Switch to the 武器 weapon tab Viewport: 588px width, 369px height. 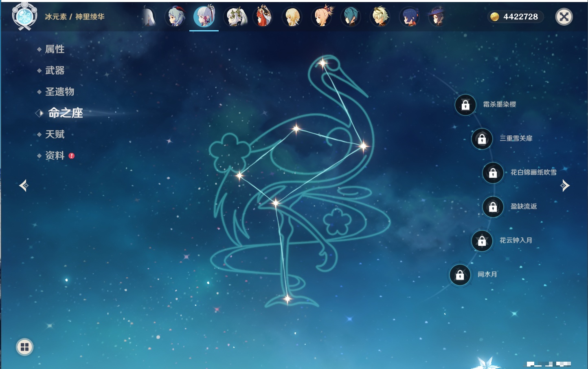(55, 71)
